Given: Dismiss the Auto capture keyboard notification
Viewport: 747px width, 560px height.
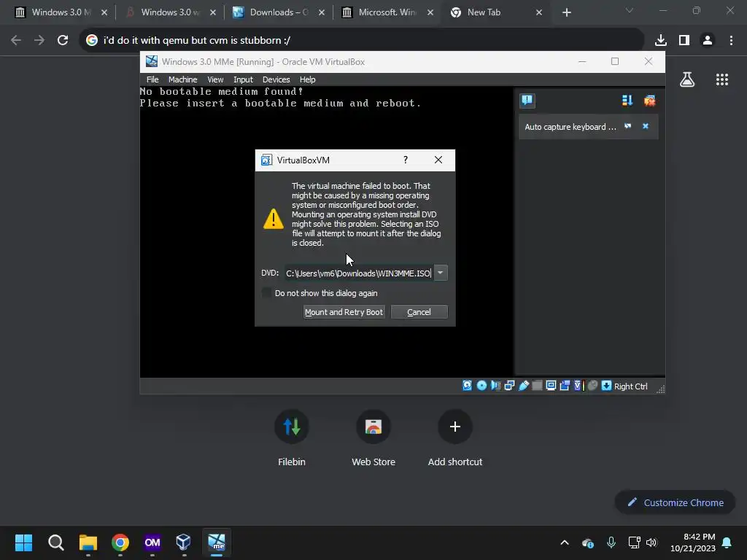Looking at the screenshot, I should coord(646,126).
